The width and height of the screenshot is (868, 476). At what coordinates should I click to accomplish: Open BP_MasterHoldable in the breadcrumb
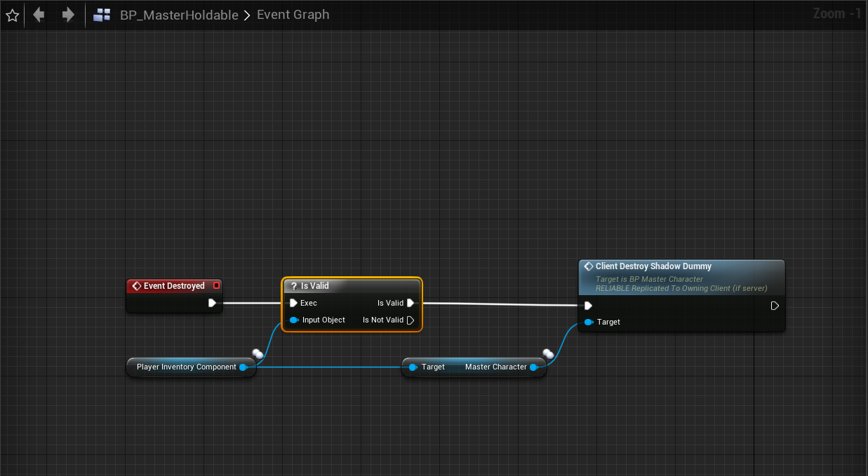pos(179,15)
